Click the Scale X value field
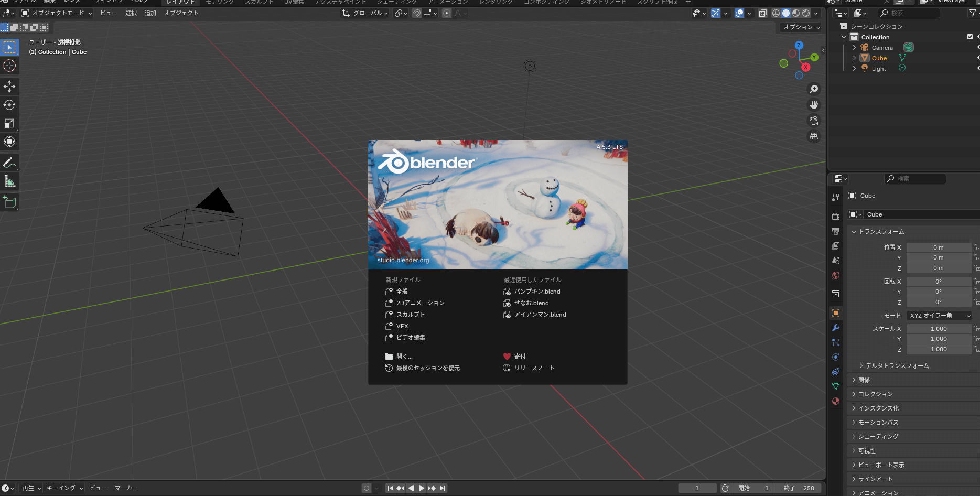This screenshot has width=980, height=496. pos(939,328)
